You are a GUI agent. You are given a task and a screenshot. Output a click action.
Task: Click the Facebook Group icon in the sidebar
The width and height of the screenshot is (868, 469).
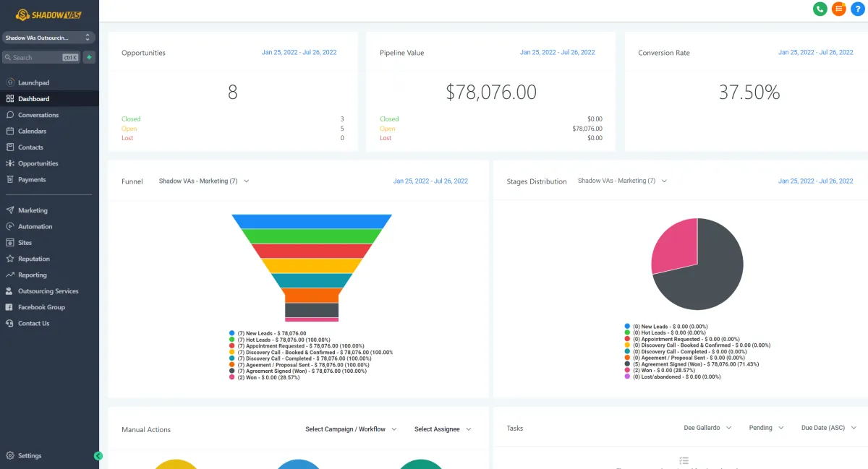point(10,307)
